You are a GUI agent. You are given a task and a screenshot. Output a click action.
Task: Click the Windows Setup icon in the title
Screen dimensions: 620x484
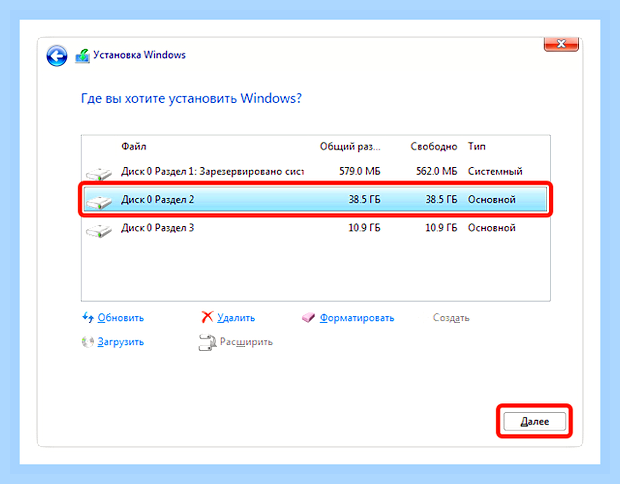click(x=83, y=56)
